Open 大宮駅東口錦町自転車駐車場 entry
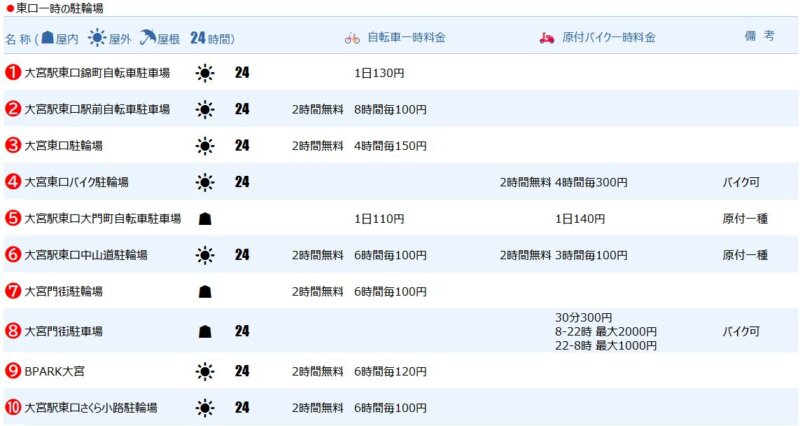The width and height of the screenshot is (800, 426). (97, 73)
